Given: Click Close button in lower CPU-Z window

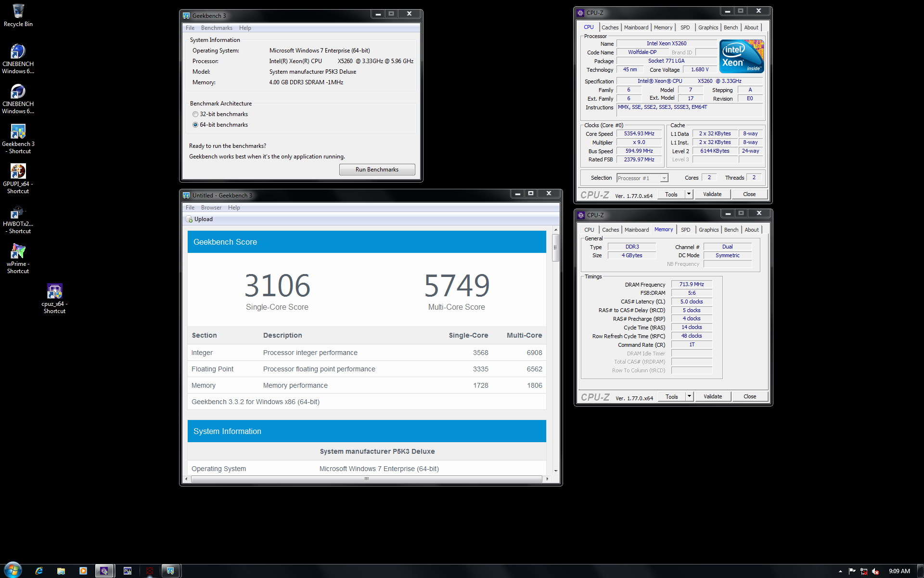Looking at the screenshot, I should (x=750, y=396).
